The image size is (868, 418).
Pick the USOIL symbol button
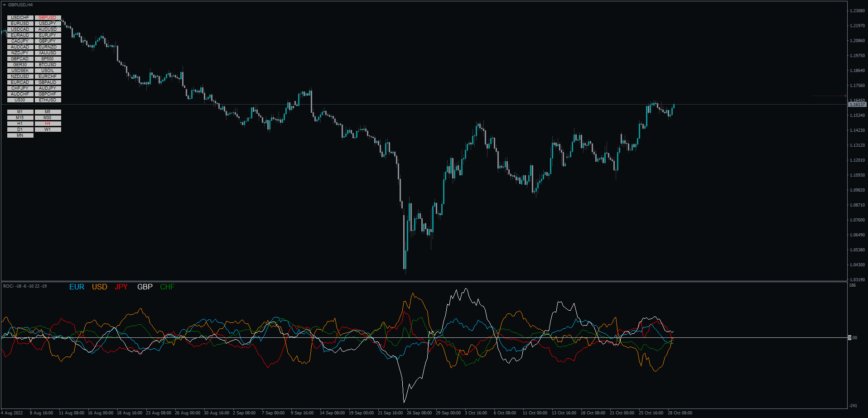(48, 71)
